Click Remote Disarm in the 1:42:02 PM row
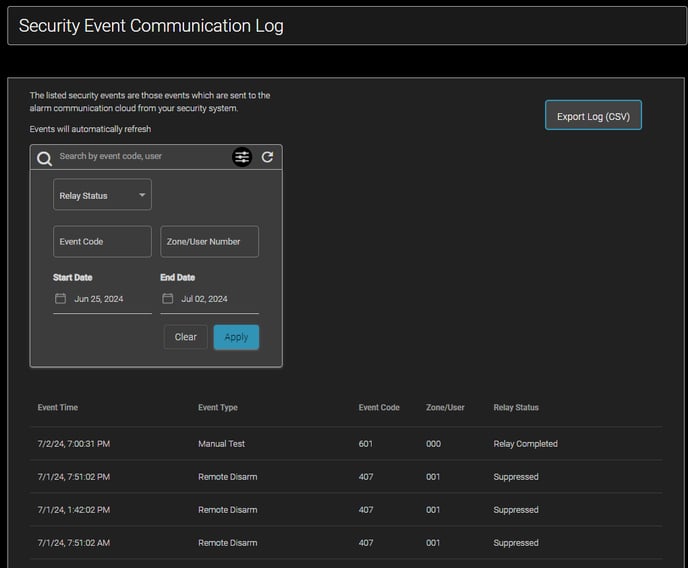This screenshot has height=568, width=688. point(228,510)
